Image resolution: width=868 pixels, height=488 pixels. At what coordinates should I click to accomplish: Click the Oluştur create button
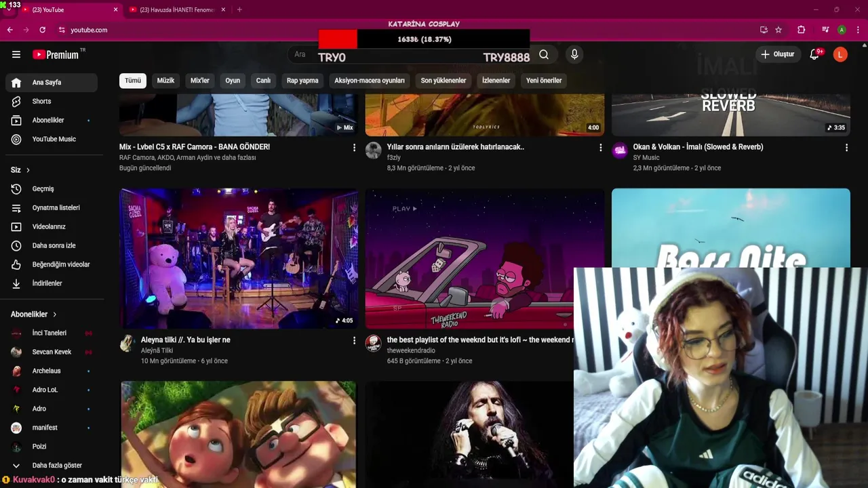pos(778,54)
